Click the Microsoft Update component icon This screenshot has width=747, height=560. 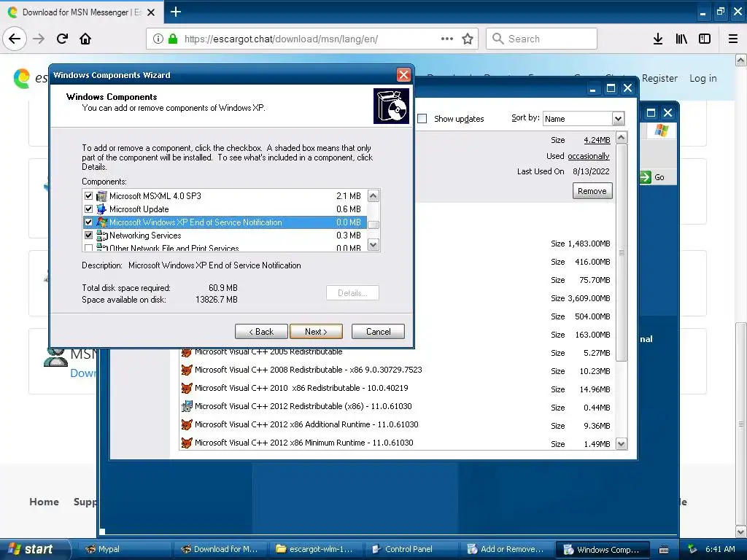tap(101, 209)
